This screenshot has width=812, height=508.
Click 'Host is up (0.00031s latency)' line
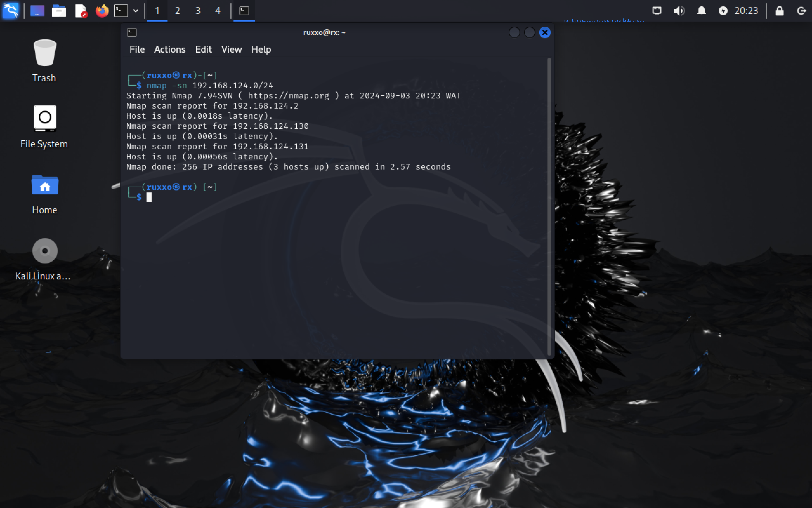[202, 136]
